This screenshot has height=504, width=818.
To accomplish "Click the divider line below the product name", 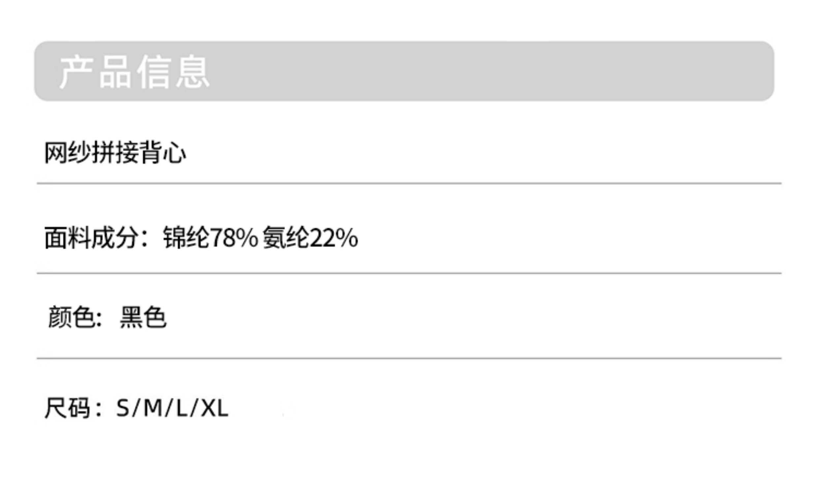I will click(409, 183).
